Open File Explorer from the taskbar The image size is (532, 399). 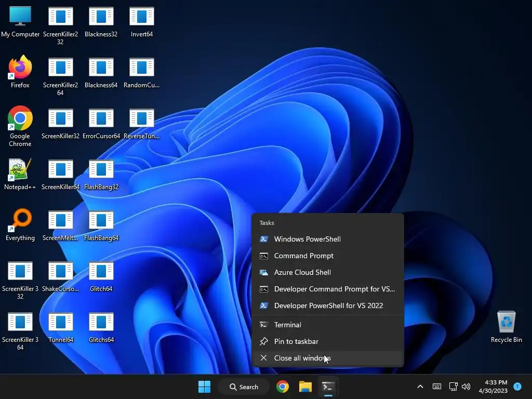pyautogui.click(x=305, y=387)
